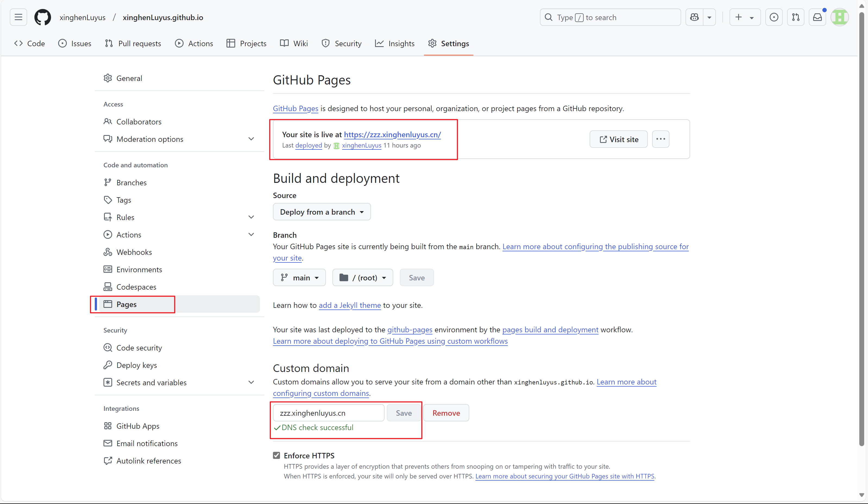The image size is (868, 504).
Task: Expand the Secrets and variables section
Action: pyautogui.click(x=251, y=382)
